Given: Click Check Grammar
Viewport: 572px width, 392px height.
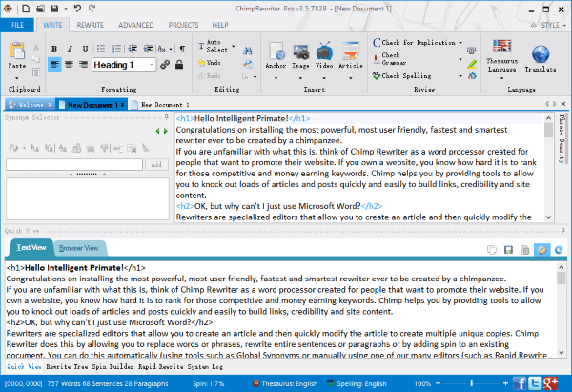Looking at the screenshot, I should pyautogui.click(x=390, y=58).
